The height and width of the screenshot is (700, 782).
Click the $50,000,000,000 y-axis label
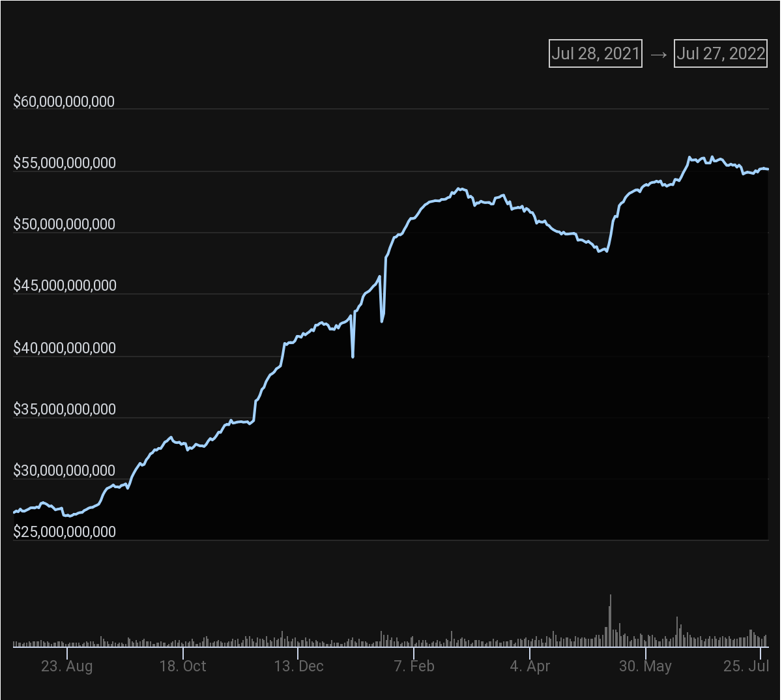tap(64, 224)
